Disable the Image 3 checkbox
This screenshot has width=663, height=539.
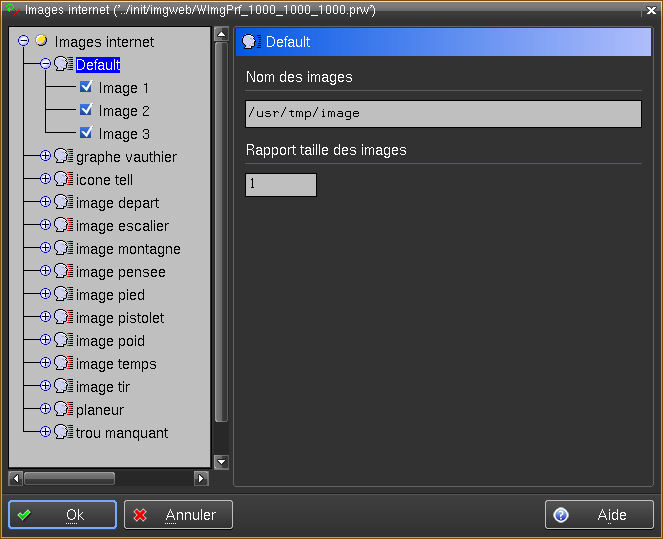[86, 134]
